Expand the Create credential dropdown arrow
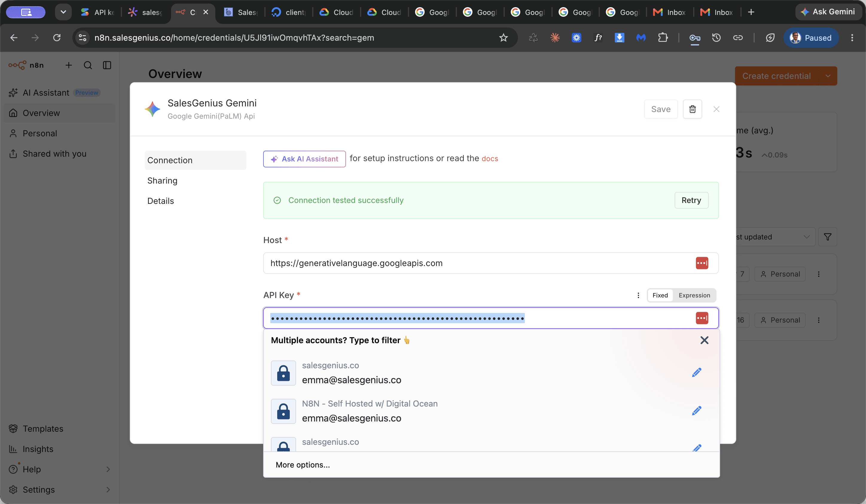This screenshot has width=866, height=504. click(828, 76)
